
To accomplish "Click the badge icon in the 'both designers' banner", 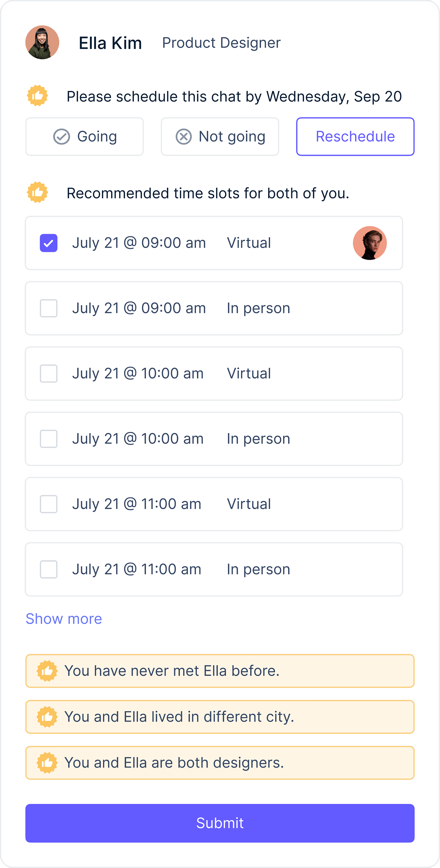I will click(x=47, y=763).
